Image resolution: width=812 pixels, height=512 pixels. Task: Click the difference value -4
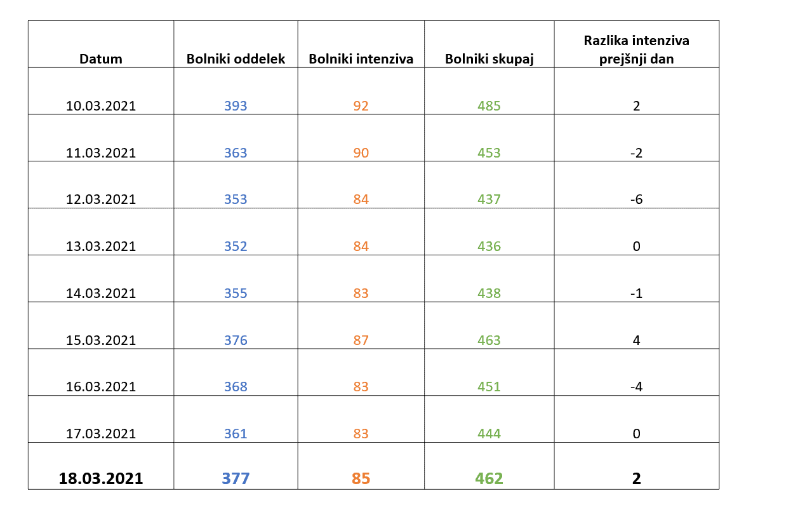coord(636,387)
